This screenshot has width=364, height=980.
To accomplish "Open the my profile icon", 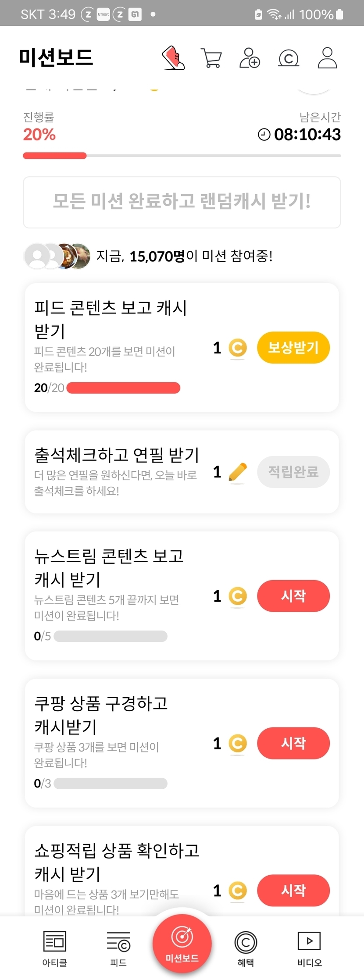I will tap(327, 58).
